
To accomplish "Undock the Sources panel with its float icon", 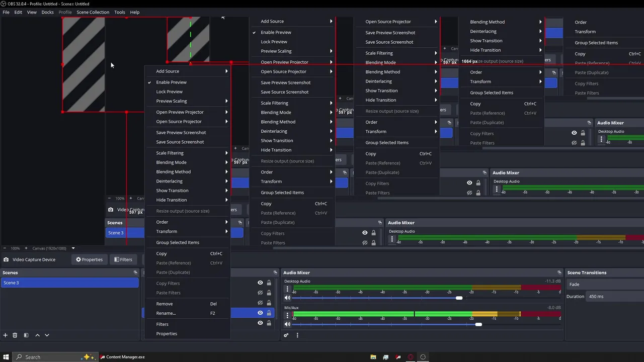I will point(276,273).
